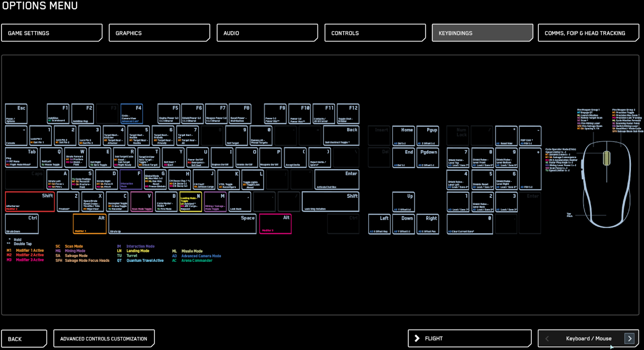644x350 pixels.
Task: Select the F12 Toggle Chat Window key
Action: [x=349, y=113]
